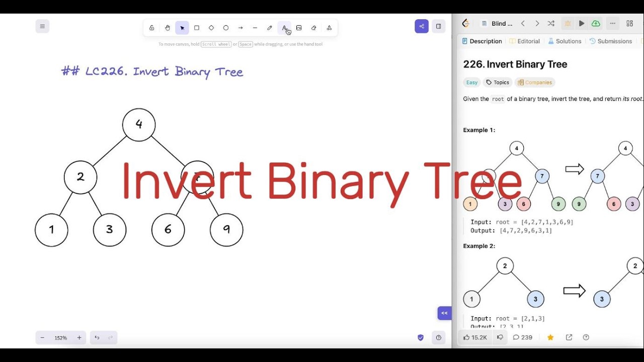Dislike the problem with thumbs down

tap(500, 337)
